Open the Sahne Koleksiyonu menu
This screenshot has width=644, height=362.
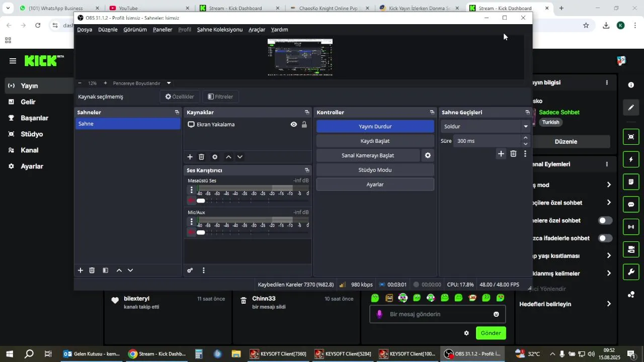coord(219,30)
